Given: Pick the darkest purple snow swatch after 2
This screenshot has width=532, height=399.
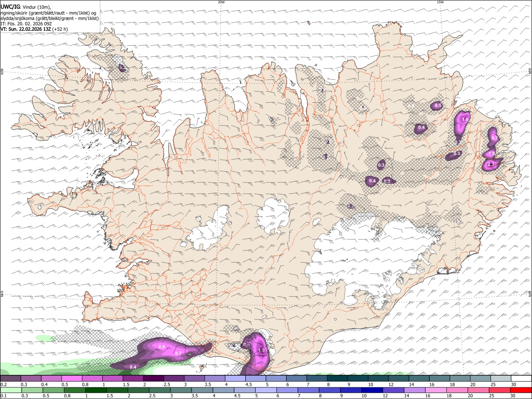Looking at the screenshot, I should click(153, 379).
